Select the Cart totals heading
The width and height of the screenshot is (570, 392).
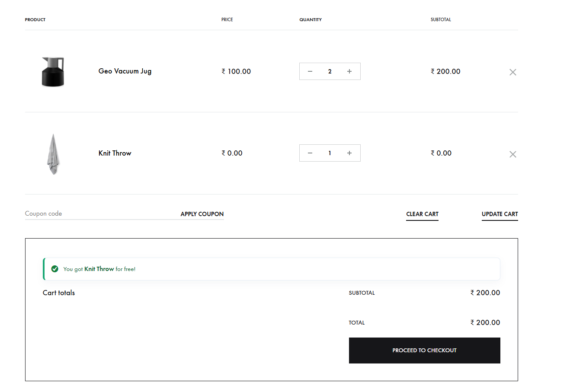(58, 293)
